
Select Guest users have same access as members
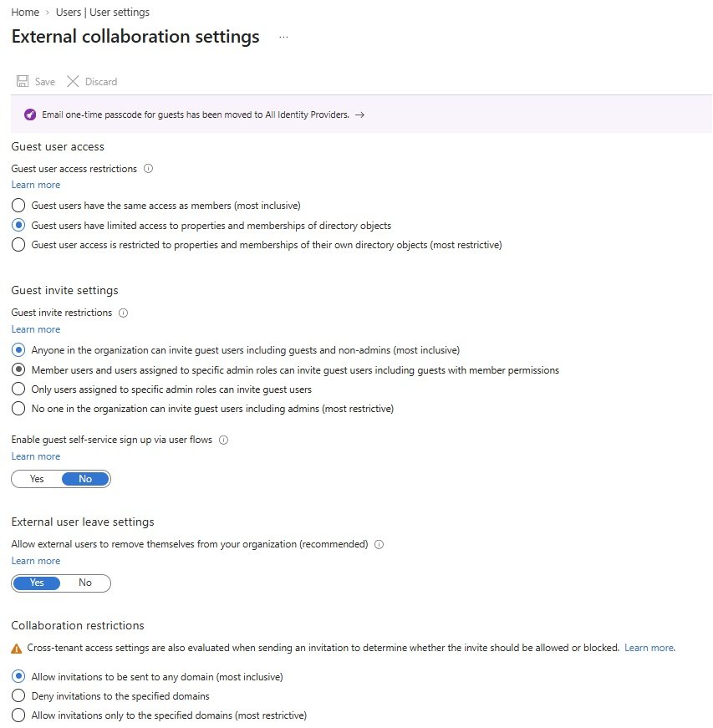[18, 206]
